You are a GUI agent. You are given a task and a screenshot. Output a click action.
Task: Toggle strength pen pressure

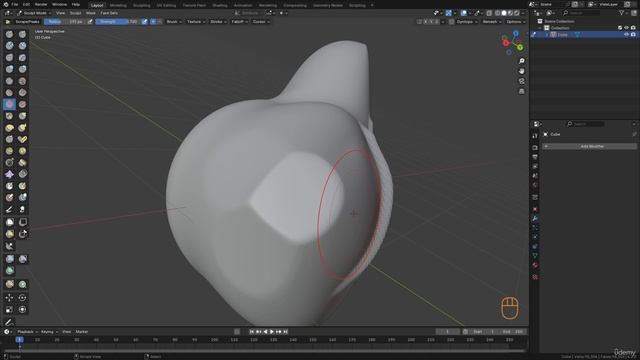point(144,22)
